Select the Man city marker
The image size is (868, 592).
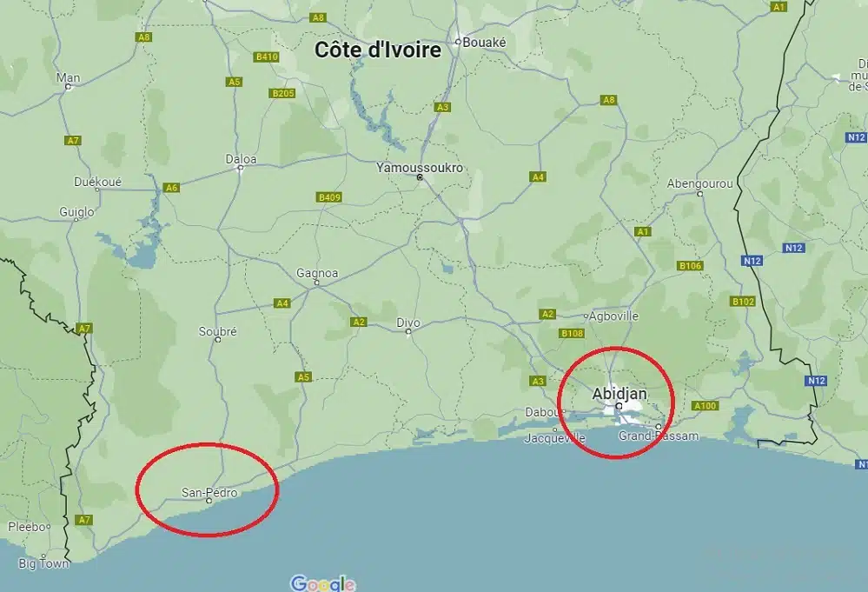pos(68,86)
